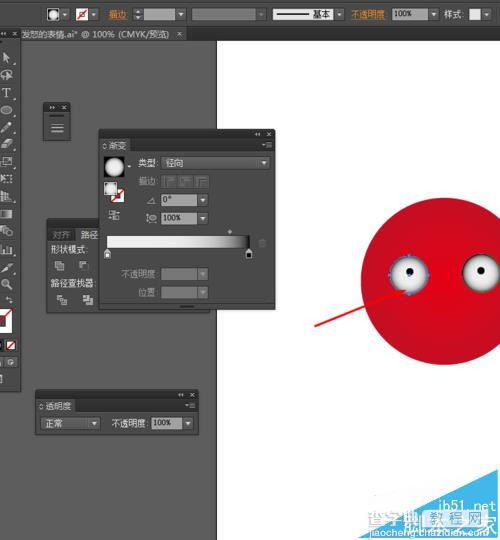The image size is (500, 540).
Task: Switch to the 对齐 align tab
Action: click(61, 235)
